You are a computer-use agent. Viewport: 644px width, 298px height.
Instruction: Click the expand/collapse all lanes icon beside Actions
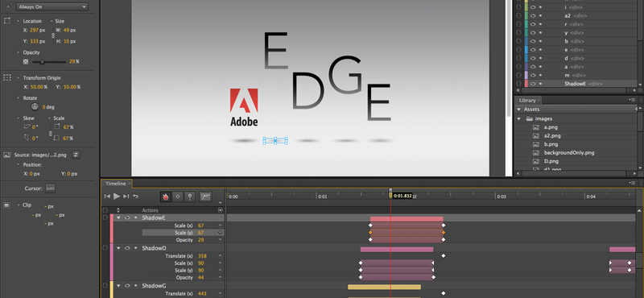(118, 210)
